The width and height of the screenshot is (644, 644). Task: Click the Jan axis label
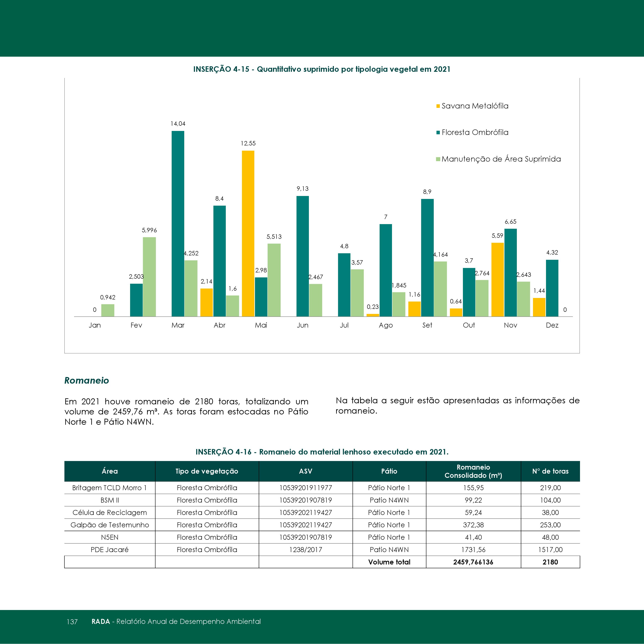tap(95, 325)
